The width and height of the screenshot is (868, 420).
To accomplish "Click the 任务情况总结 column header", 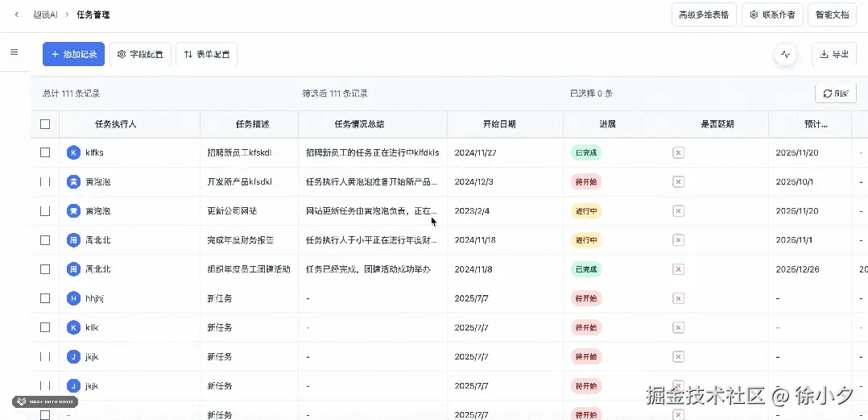I will tap(359, 124).
